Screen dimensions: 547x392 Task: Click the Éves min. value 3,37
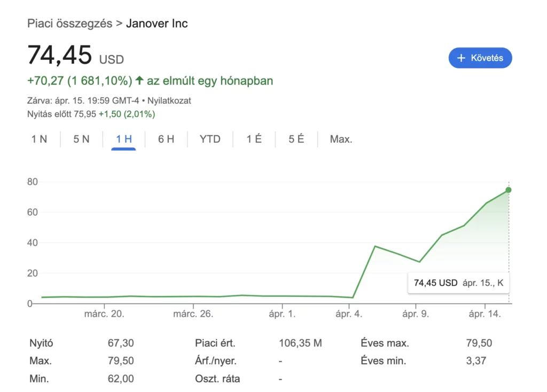pyautogui.click(x=476, y=360)
